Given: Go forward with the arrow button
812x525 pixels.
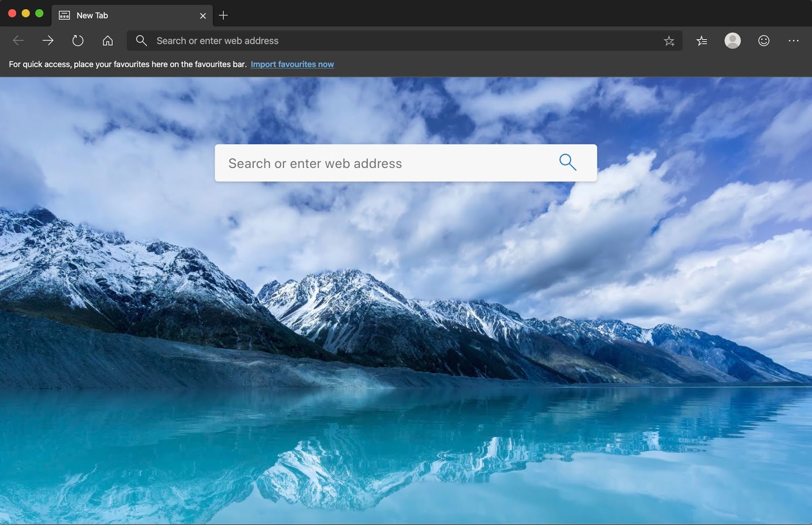Looking at the screenshot, I should (x=48, y=41).
